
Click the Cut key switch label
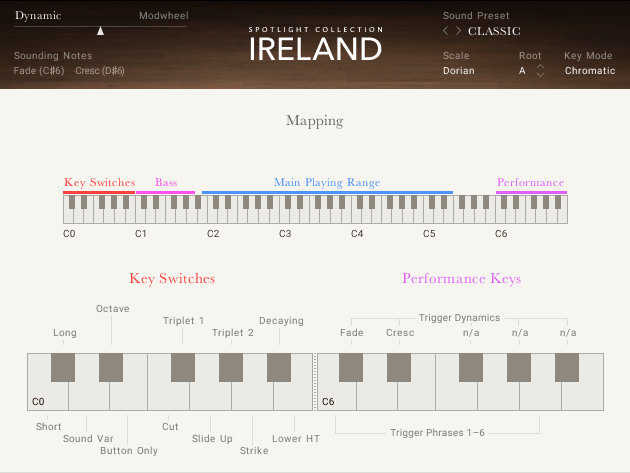click(170, 426)
